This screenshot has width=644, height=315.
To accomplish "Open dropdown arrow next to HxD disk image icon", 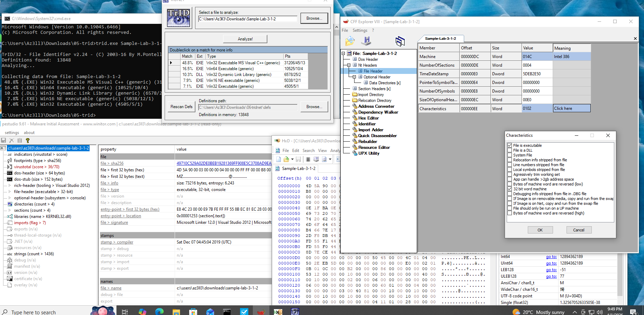I will 330,159.
